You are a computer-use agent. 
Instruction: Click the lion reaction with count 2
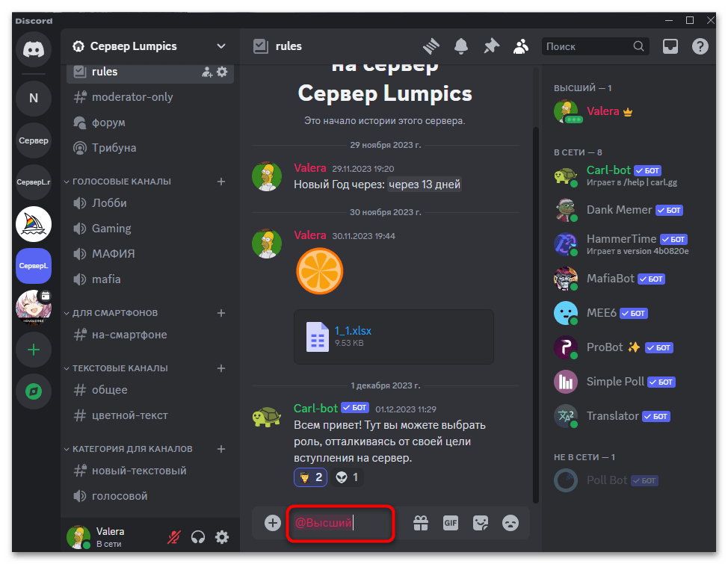tap(311, 477)
